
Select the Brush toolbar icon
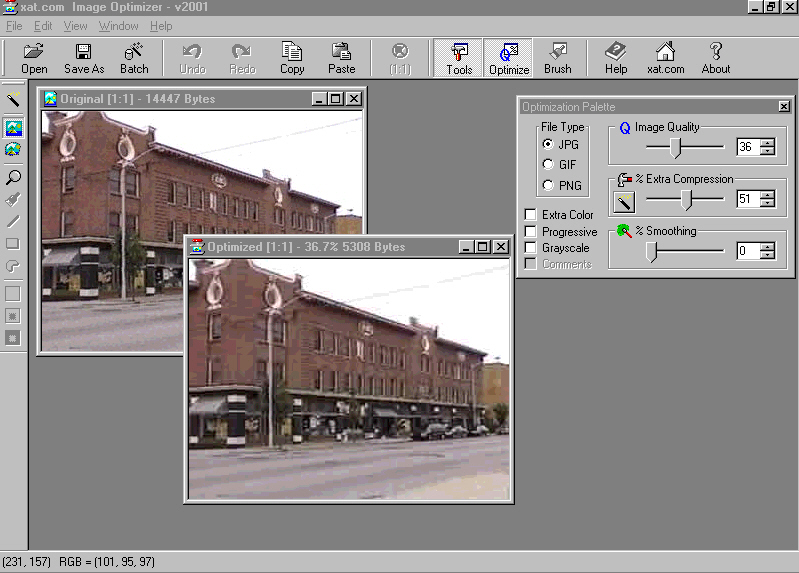[x=558, y=58]
